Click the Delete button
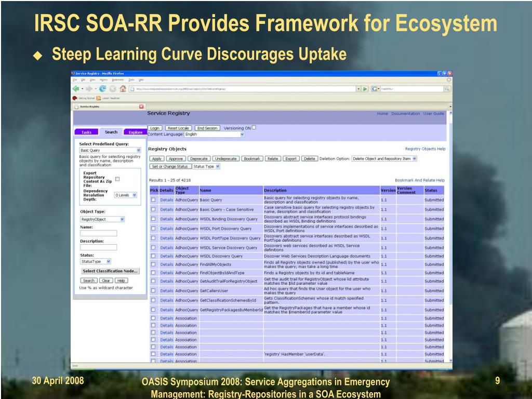 coord(310,158)
